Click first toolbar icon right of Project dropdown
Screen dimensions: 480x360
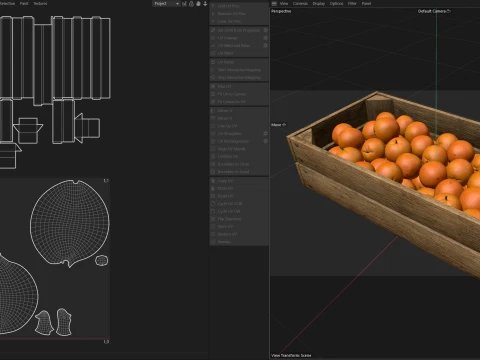[184, 4]
